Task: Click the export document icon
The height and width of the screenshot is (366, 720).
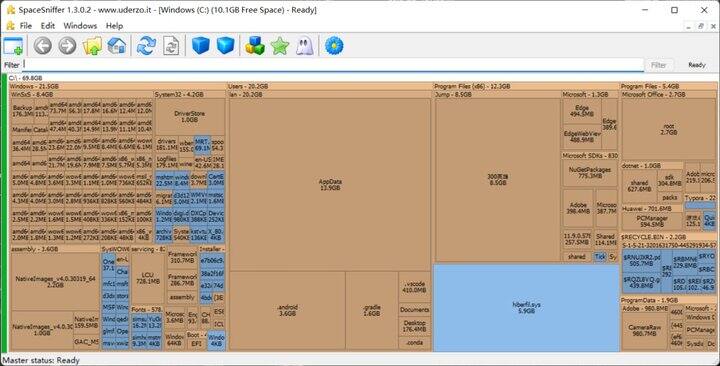Action: point(171,46)
